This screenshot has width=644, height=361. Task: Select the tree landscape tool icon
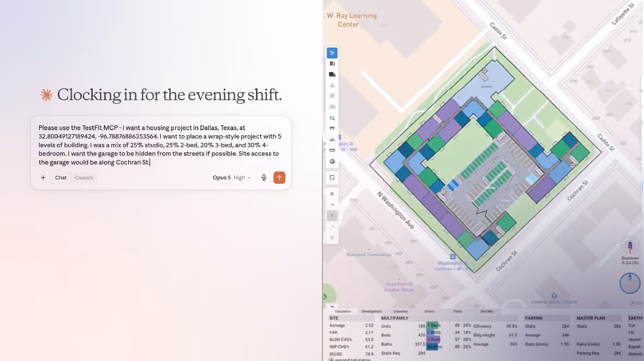point(332,161)
